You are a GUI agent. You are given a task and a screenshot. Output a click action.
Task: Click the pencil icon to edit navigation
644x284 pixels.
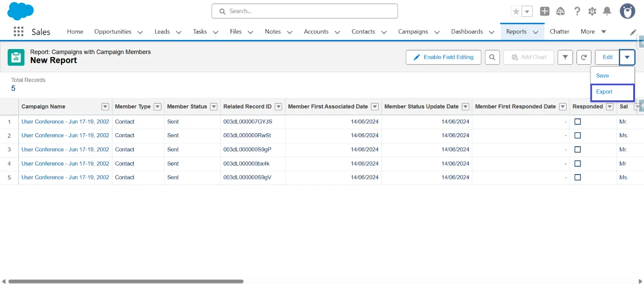(633, 32)
